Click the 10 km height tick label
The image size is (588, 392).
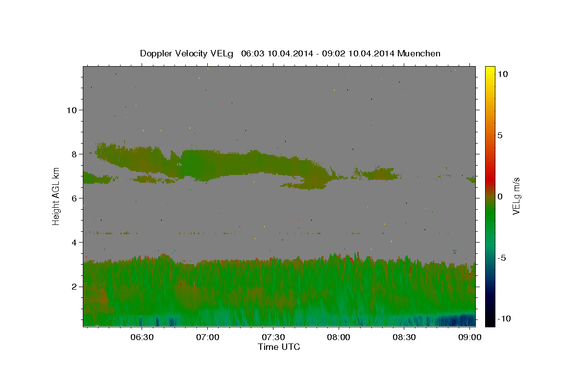(72, 110)
